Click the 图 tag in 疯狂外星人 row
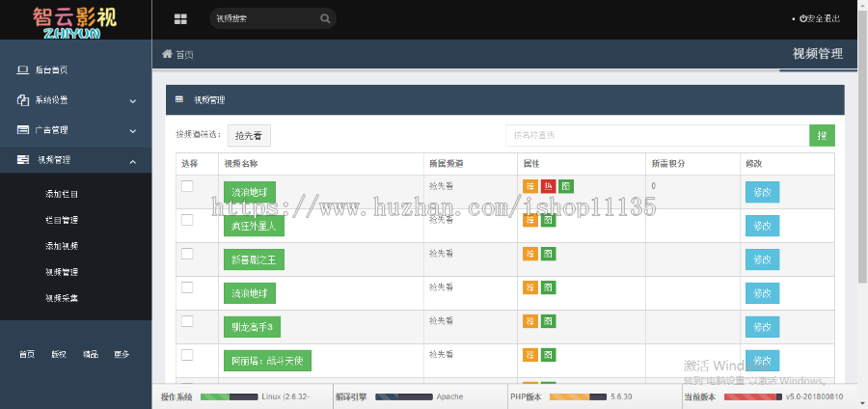Screen dimensions: 868x409 (548, 220)
